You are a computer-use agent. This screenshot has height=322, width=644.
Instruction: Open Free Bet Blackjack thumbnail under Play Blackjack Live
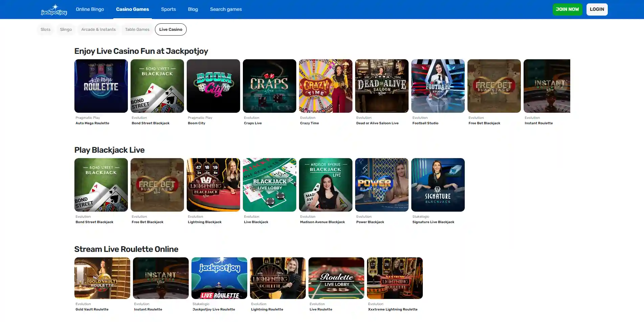157,185
